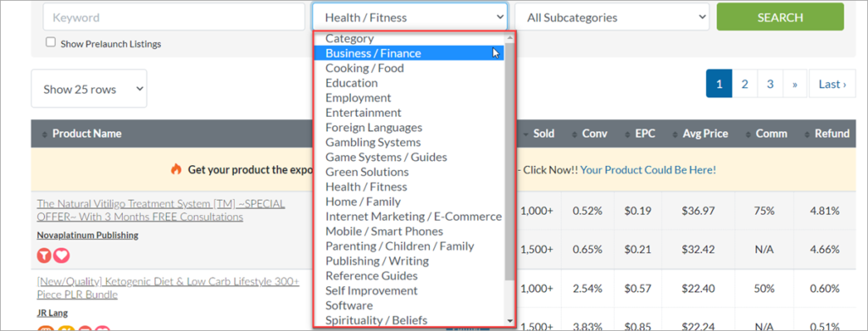The height and width of the screenshot is (331, 868).
Task: Click the dropdown list scrollbar down arrow
Action: pyautogui.click(x=509, y=321)
